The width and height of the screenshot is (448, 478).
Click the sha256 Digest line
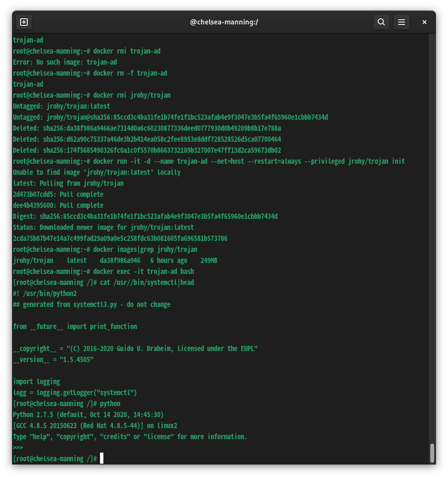click(x=145, y=216)
